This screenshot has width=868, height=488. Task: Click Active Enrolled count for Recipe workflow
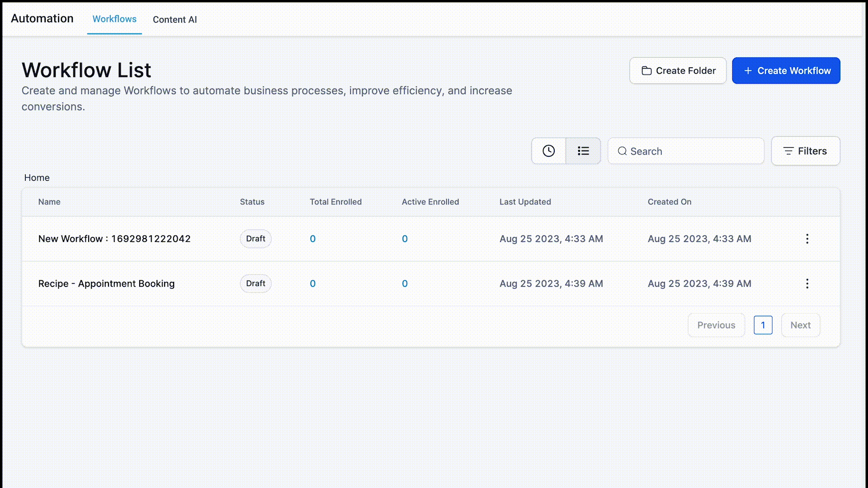click(x=405, y=283)
